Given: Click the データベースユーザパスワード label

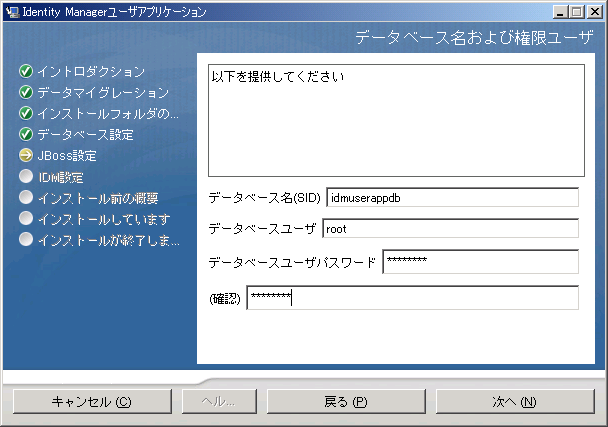Looking at the screenshot, I should (292, 263).
